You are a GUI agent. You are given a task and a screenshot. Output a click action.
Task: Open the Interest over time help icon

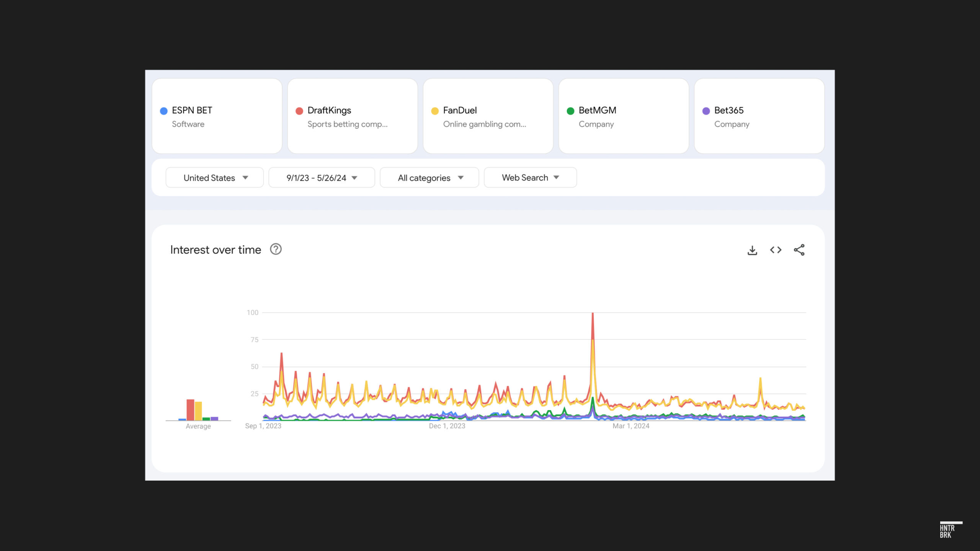pyautogui.click(x=276, y=249)
